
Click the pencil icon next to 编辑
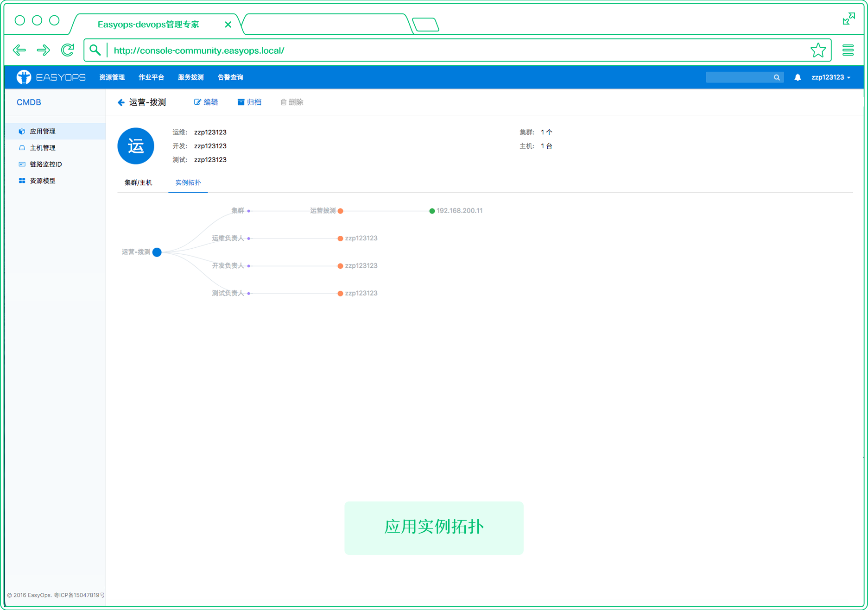pos(197,102)
